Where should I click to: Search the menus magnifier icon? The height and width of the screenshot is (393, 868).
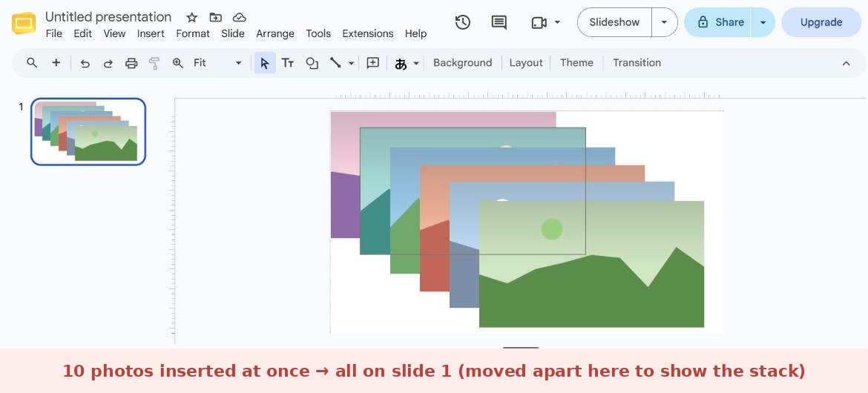[32, 62]
